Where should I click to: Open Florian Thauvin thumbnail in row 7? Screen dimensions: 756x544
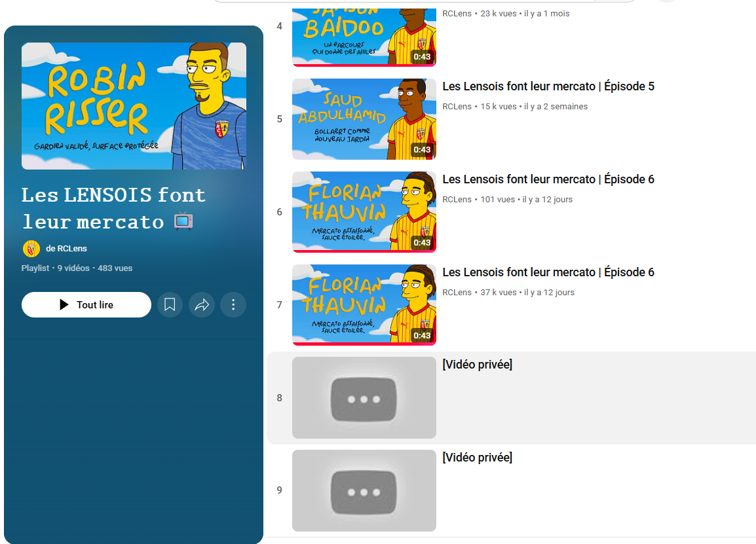tap(364, 305)
